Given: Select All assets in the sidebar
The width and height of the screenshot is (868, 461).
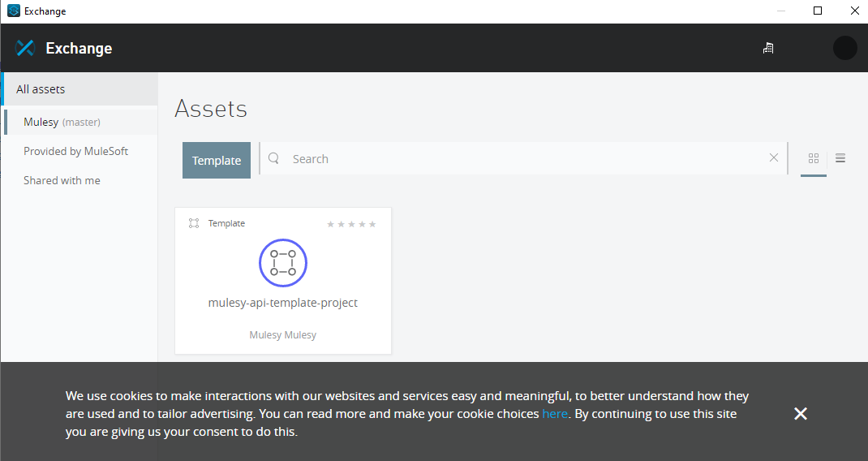Looking at the screenshot, I should [x=79, y=89].
